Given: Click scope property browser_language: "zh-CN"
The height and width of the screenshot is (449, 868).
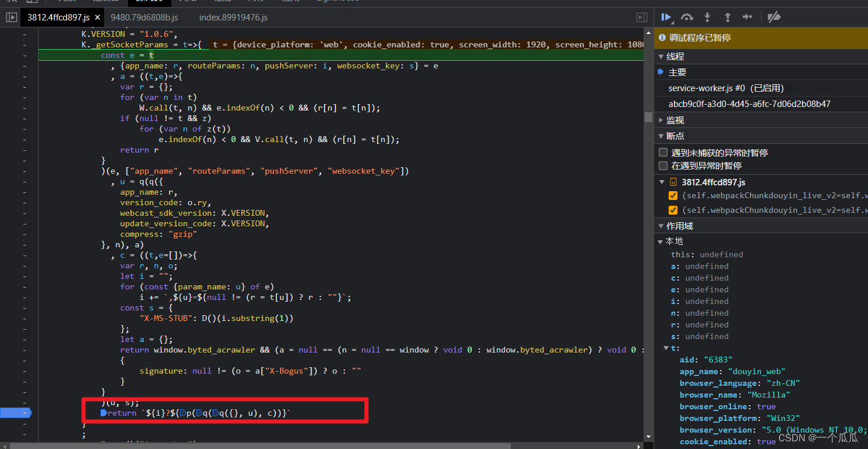Looking at the screenshot, I should [739, 383].
